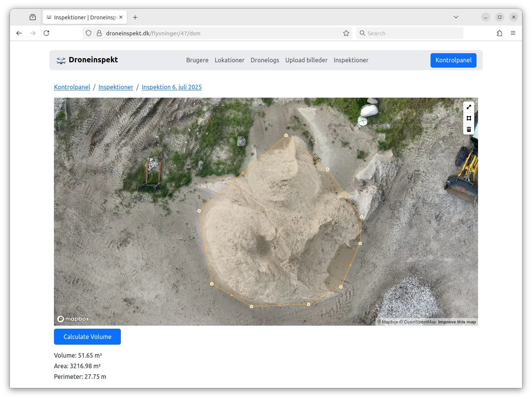Go back to the previous page
This screenshot has height=399, width=532.
click(x=19, y=33)
